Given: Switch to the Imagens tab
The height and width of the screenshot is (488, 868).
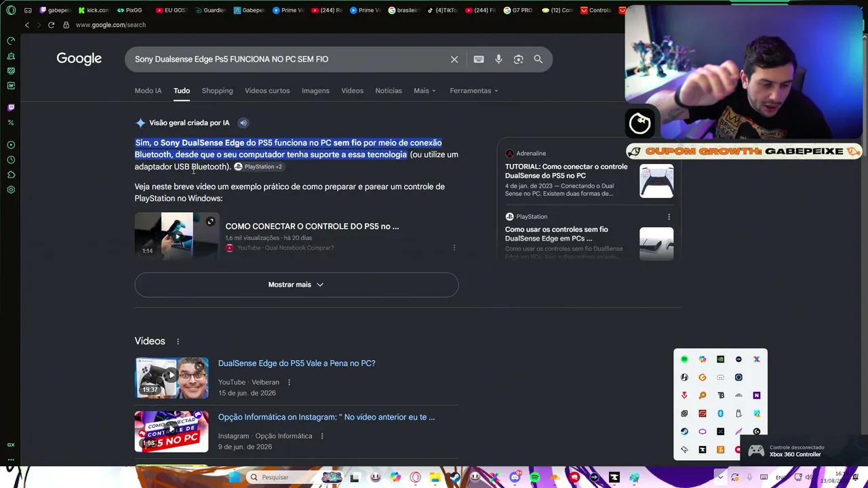Looking at the screenshot, I should pyautogui.click(x=315, y=91).
